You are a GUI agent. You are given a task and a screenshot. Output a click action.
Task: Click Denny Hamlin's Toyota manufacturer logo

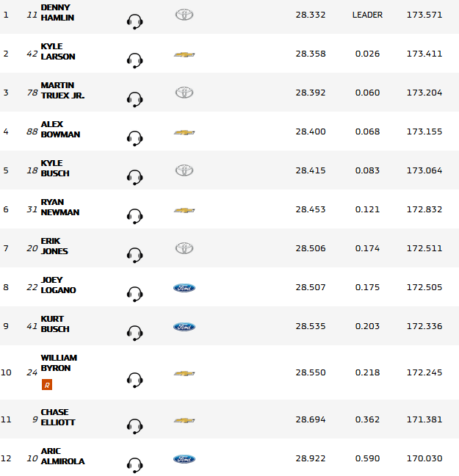(x=184, y=15)
